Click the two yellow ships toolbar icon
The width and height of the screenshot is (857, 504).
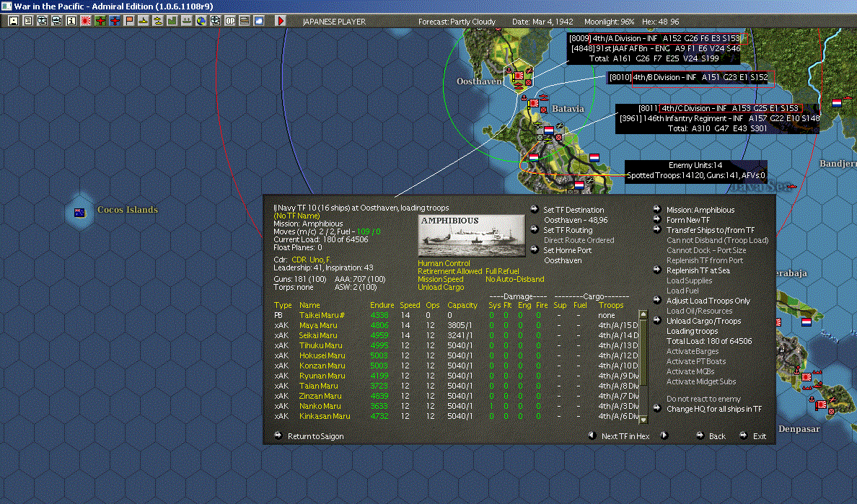[158, 21]
